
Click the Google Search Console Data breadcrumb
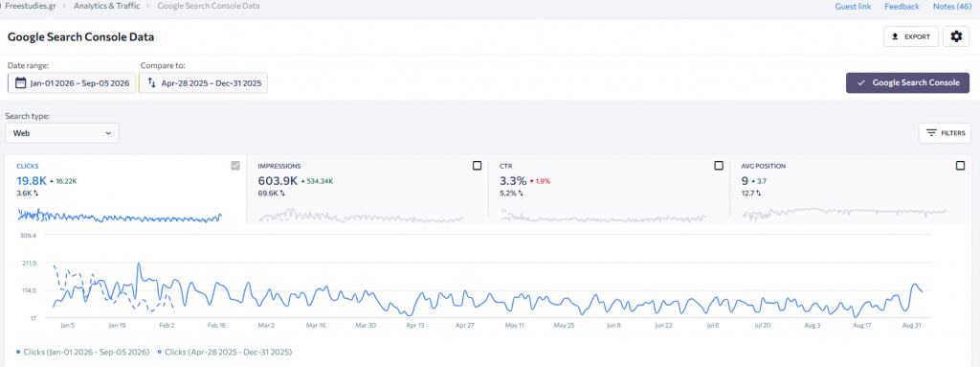pos(209,7)
